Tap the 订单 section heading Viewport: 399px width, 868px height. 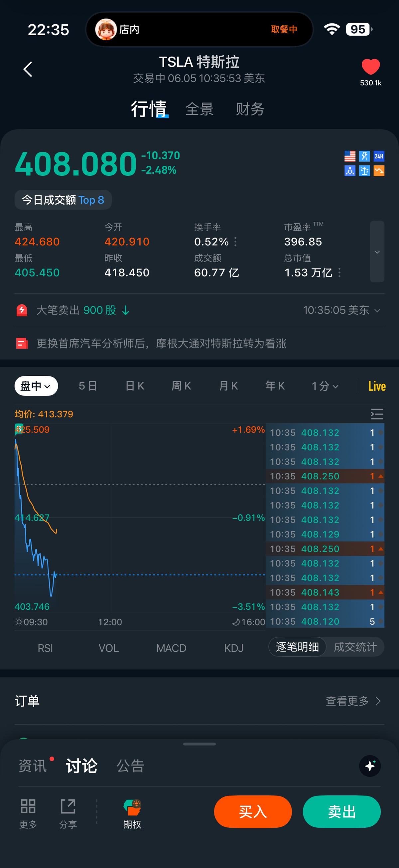pyautogui.click(x=27, y=701)
